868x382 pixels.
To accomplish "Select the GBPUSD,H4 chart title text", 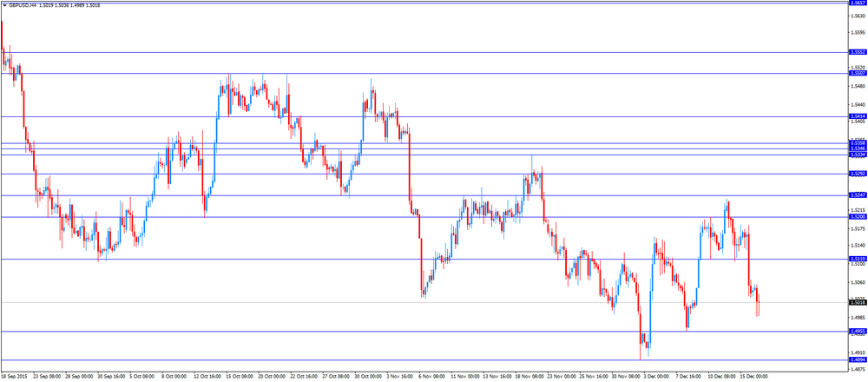I will click(23, 4).
